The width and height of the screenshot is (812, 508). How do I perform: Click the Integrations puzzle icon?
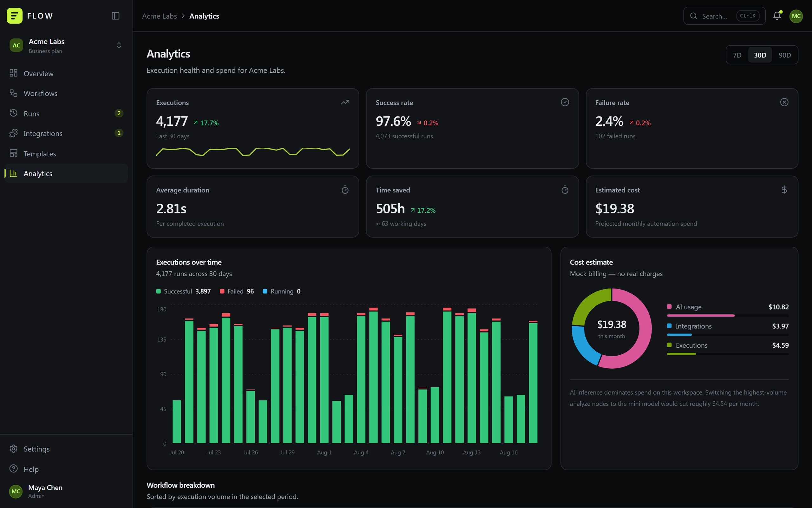coord(13,133)
